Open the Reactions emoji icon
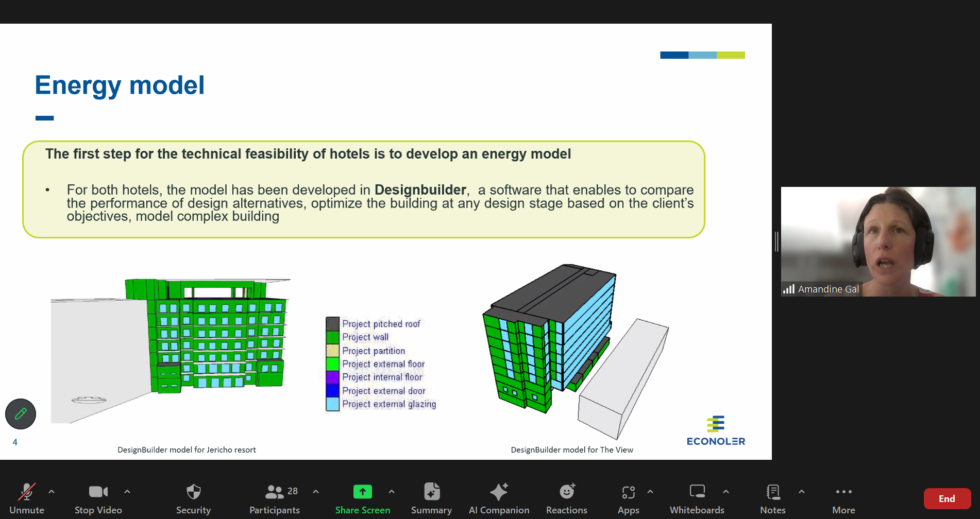 point(566,492)
